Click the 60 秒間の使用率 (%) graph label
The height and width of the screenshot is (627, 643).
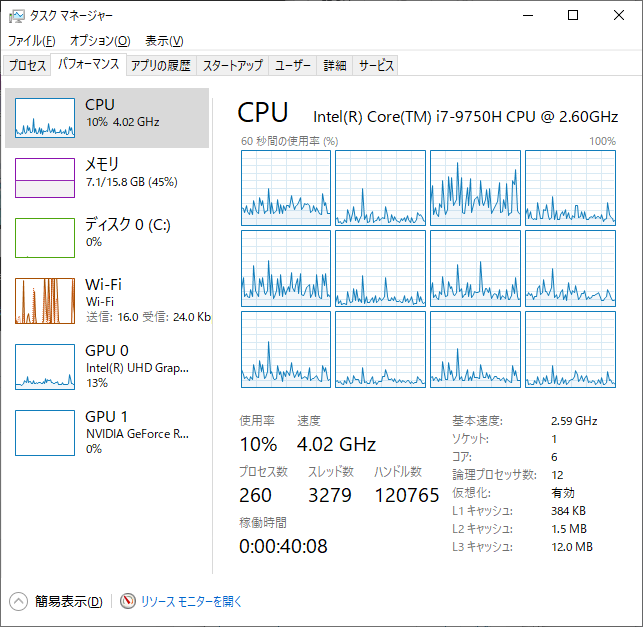[290, 141]
